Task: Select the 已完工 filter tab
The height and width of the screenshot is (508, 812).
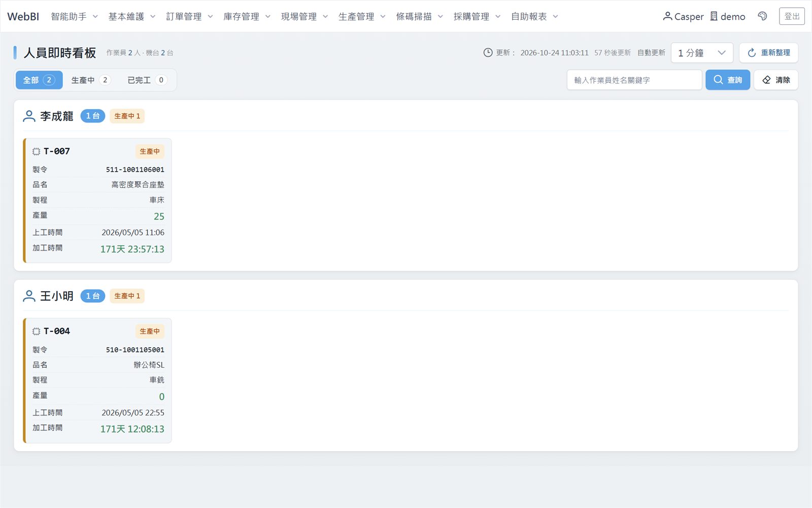Action: coord(147,80)
